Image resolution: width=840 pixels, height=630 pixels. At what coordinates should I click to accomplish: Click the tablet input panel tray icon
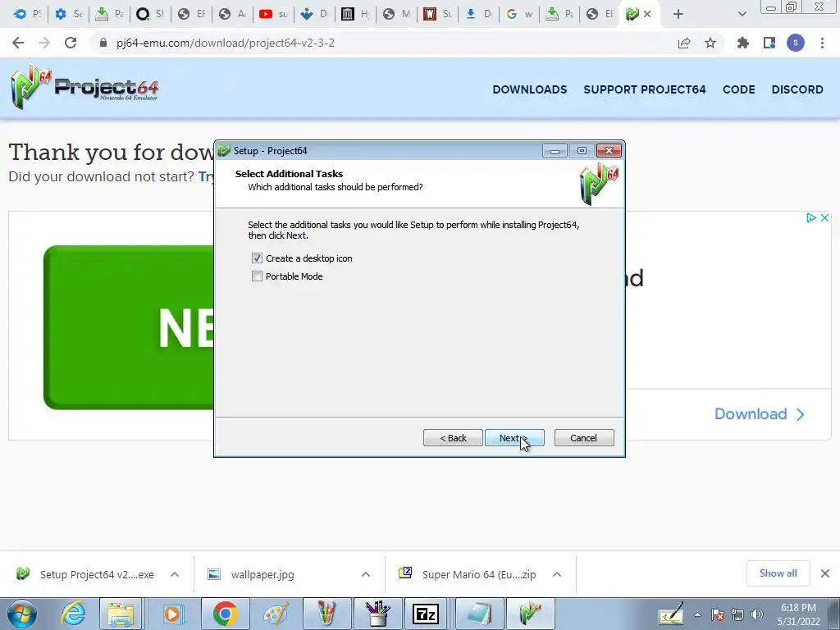671,614
